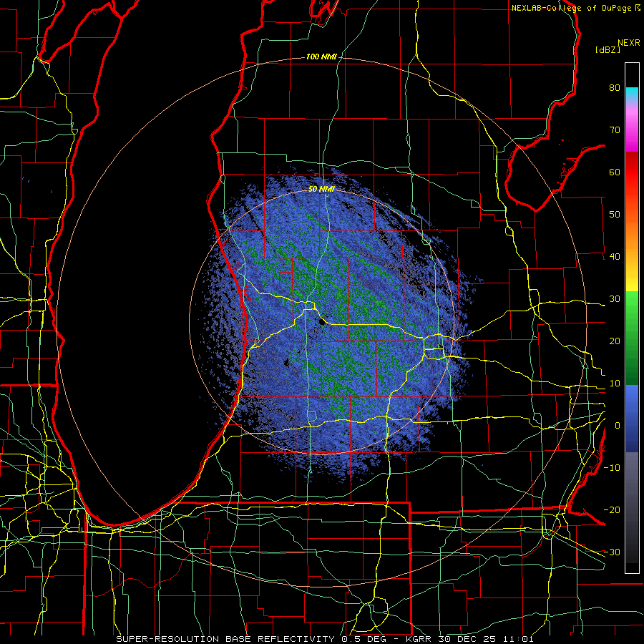
Task: Click the 70 dBZ scale value
Action: pyautogui.click(x=615, y=130)
